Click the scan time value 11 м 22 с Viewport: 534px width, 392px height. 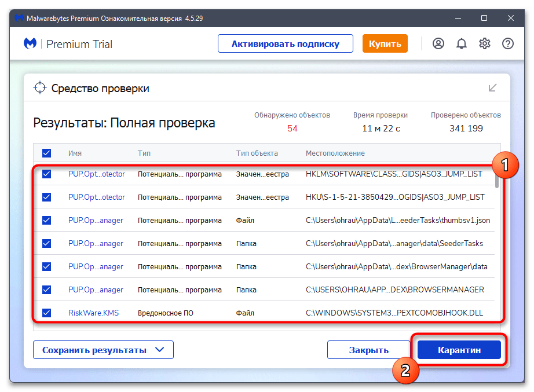coord(381,129)
